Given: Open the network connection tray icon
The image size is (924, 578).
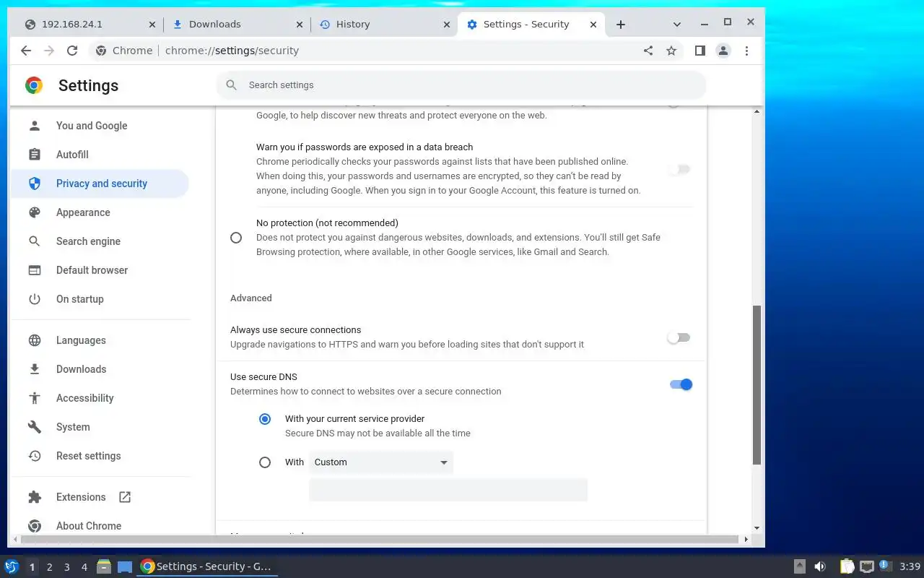Looking at the screenshot, I should coord(867,566).
